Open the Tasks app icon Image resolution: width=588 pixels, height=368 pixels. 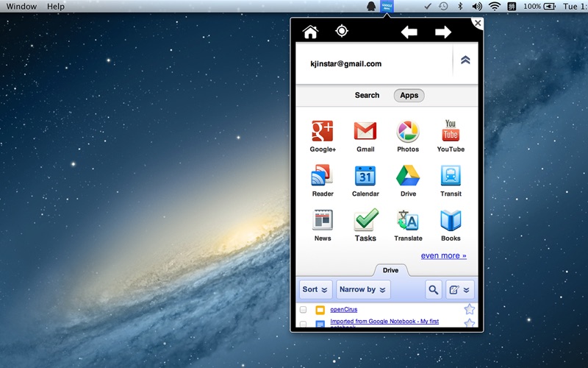[366, 219]
